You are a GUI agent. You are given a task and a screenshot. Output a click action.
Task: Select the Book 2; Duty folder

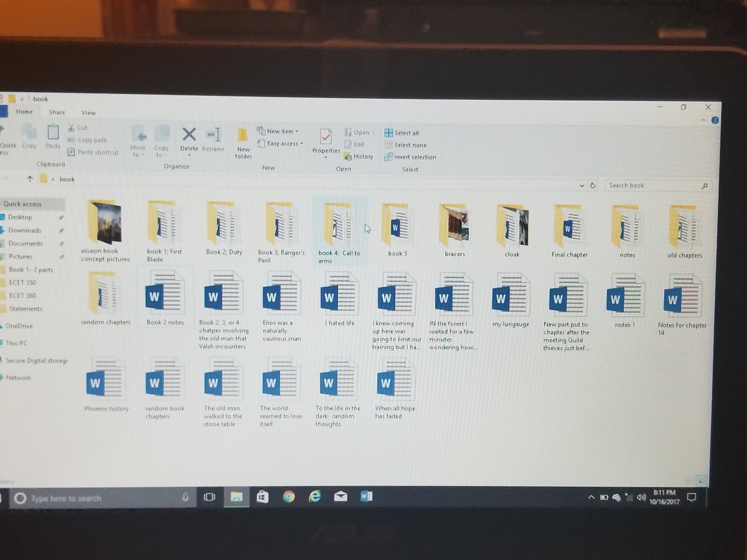coord(224,228)
